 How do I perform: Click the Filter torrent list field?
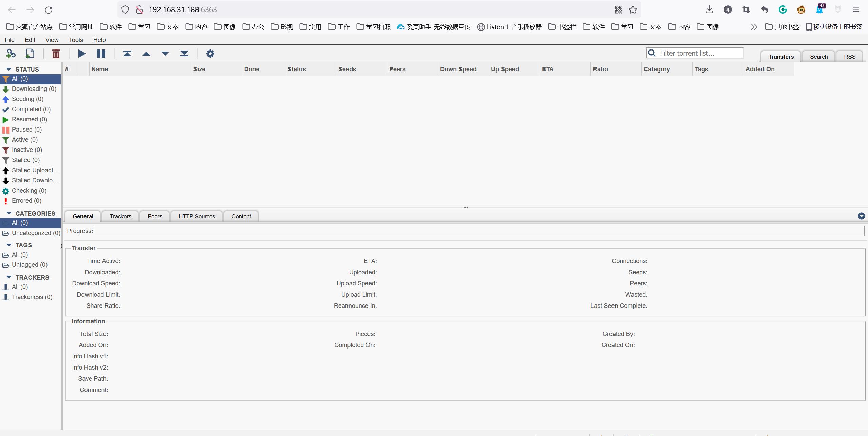699,53
